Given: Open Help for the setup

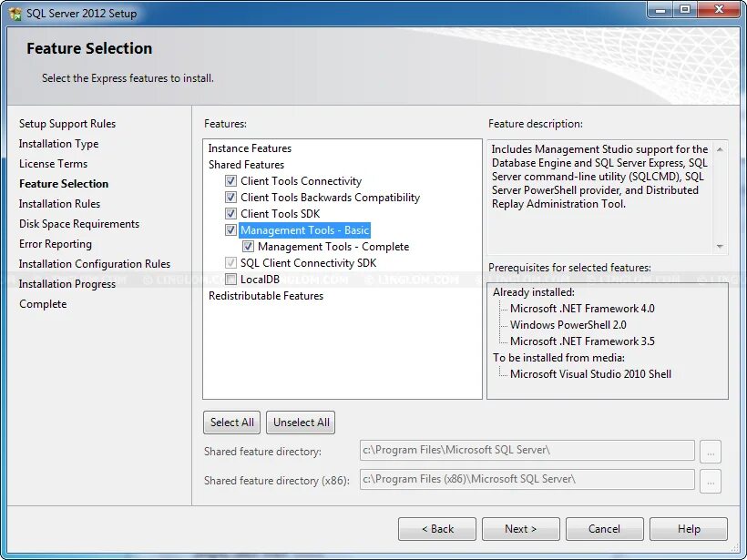Looking at the screenshot, I should 689,529.
